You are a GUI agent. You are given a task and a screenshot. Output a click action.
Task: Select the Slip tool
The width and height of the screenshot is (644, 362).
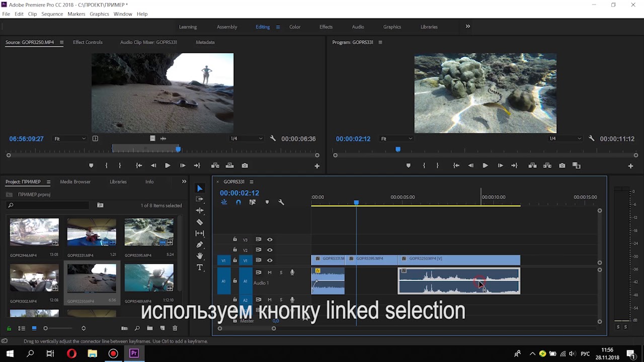[200, 233]
